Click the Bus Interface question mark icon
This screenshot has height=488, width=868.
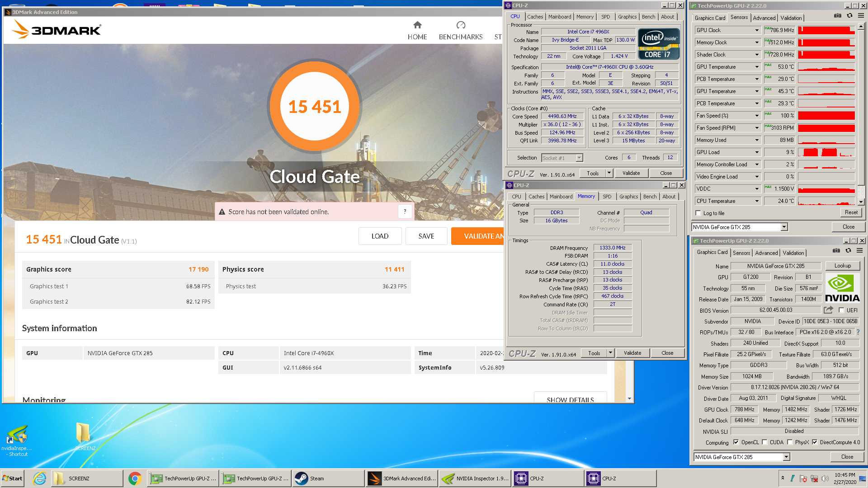858,332
